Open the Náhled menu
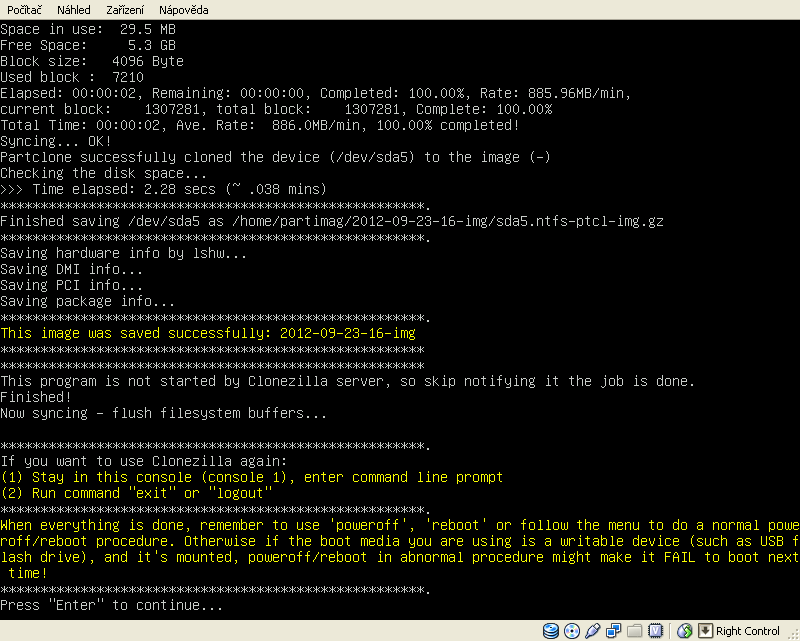 [73, 9]
